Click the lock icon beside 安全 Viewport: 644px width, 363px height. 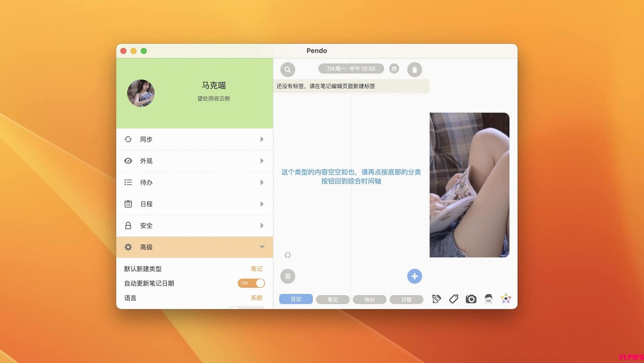(128, 225)
